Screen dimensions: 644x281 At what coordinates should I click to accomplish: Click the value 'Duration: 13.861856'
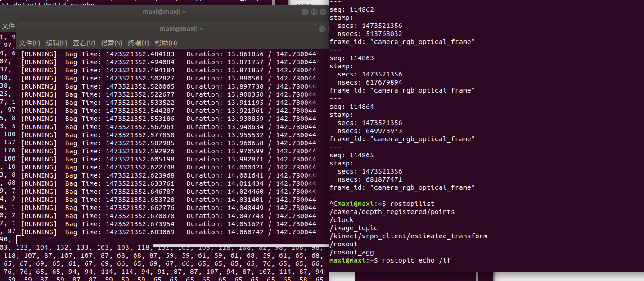pos(225,54)
